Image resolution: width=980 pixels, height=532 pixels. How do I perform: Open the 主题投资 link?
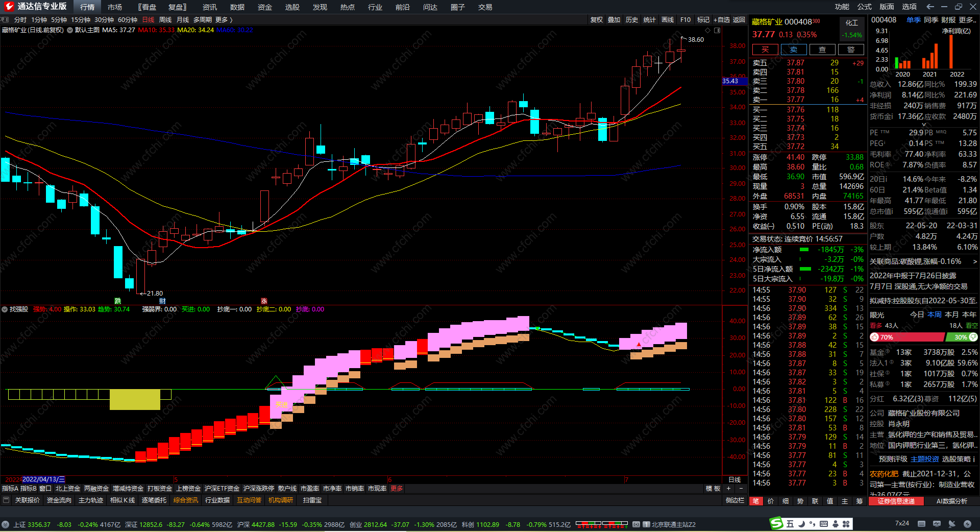[925, 459]
